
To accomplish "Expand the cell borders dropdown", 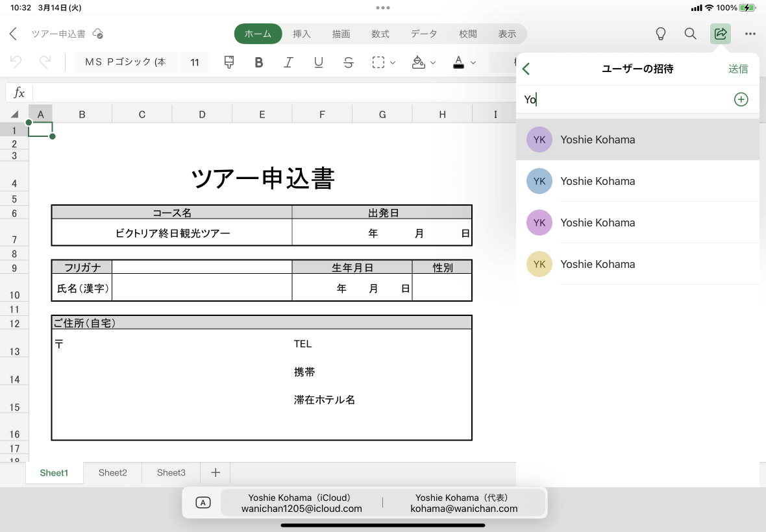I will (x=392, y=63).
